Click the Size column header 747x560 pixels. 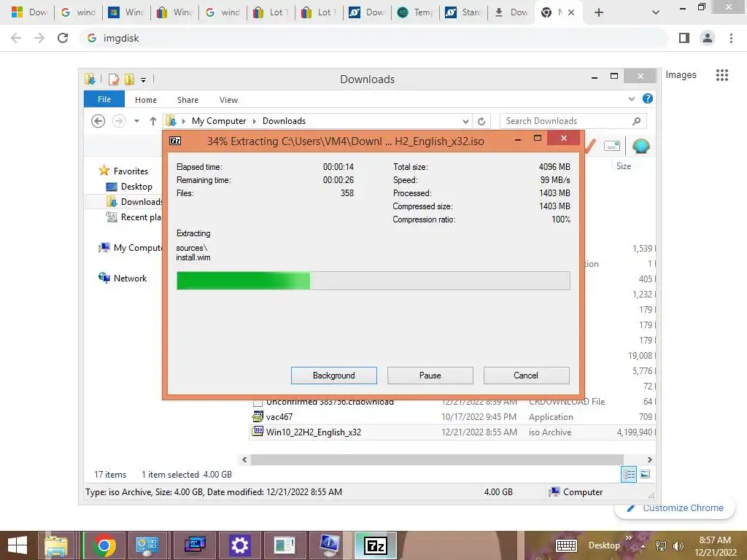(x=624, y=166)
